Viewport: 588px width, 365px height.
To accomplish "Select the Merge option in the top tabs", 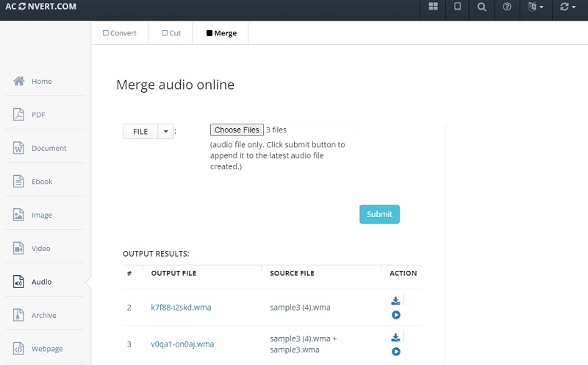I will 220,33.
